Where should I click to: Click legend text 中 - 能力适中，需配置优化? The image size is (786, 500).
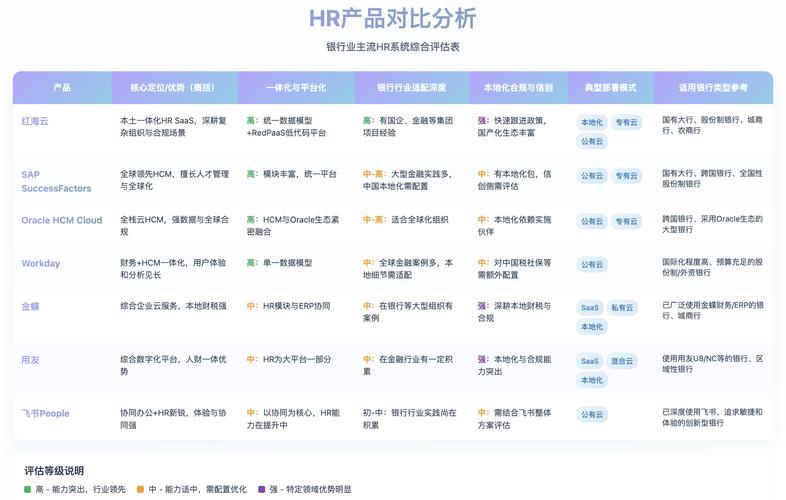[198, 489]
